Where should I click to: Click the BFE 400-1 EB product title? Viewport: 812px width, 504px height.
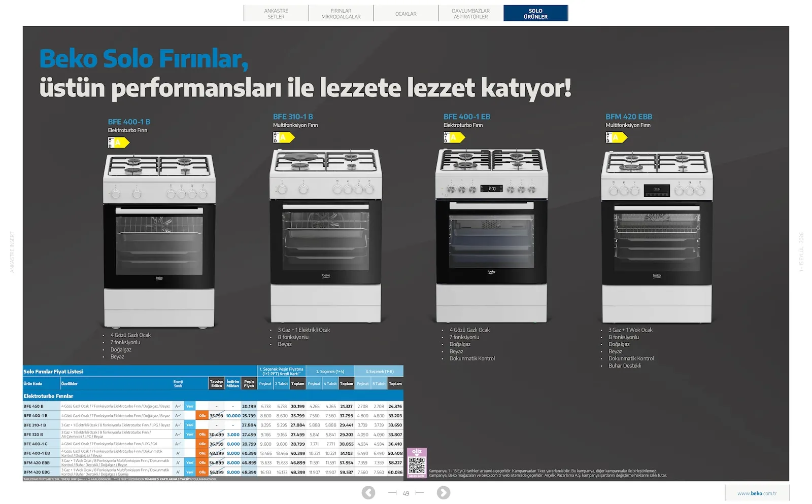click(x=467, y=117)
